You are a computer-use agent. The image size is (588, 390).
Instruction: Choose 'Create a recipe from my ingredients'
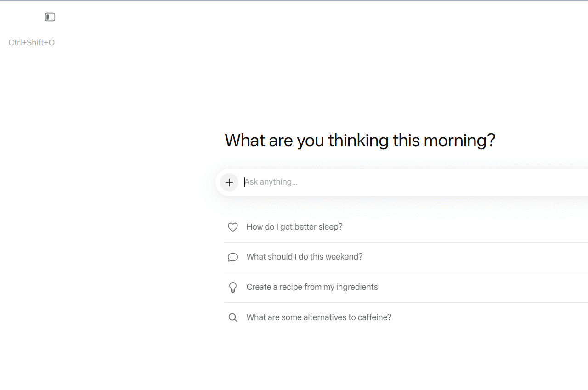(312, 287)
